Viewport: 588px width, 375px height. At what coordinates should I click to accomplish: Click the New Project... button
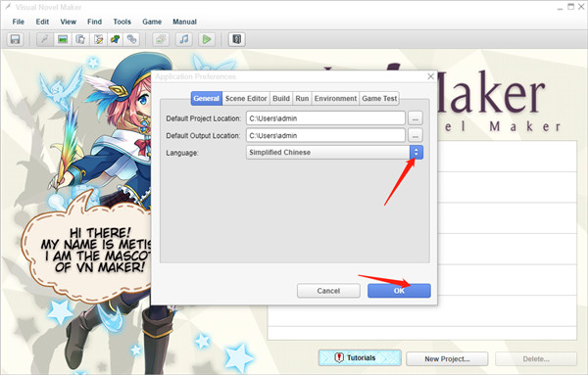[447, 359]
